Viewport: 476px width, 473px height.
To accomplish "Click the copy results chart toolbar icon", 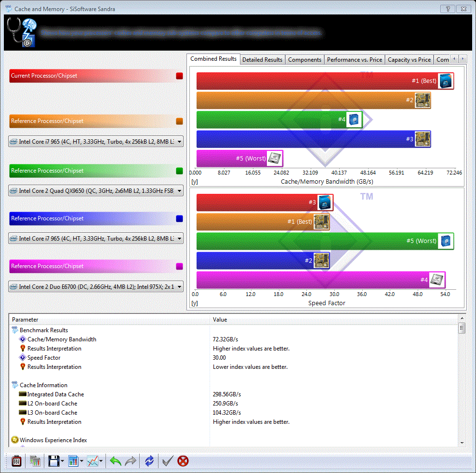I will click(35, 461).
